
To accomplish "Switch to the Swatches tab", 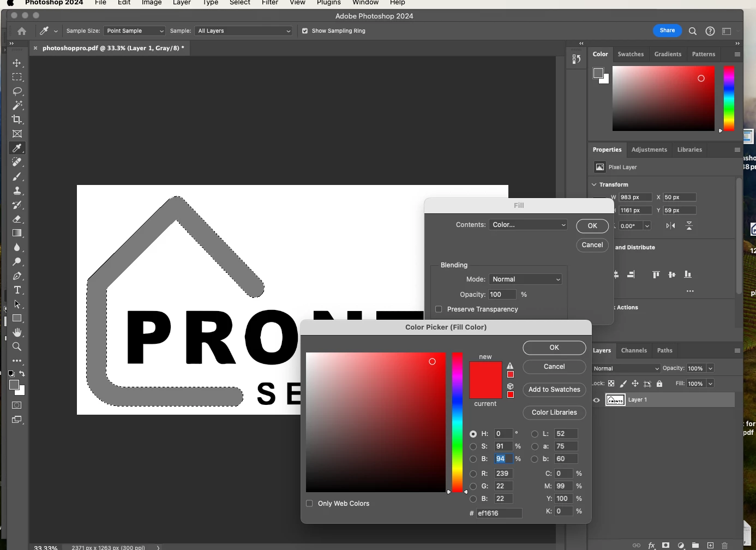I will tap(631, 54).
